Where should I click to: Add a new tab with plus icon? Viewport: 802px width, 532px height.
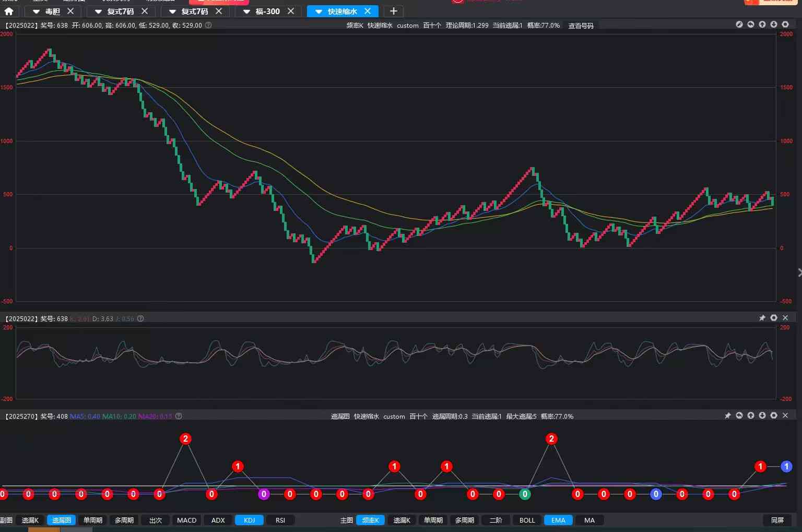point(393,11)
